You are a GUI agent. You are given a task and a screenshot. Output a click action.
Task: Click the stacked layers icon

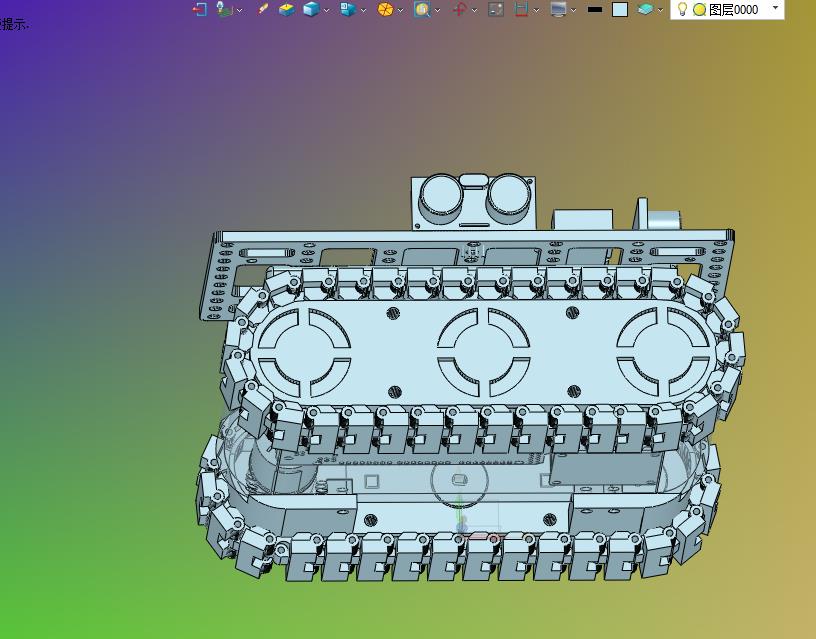pos(645,9)
